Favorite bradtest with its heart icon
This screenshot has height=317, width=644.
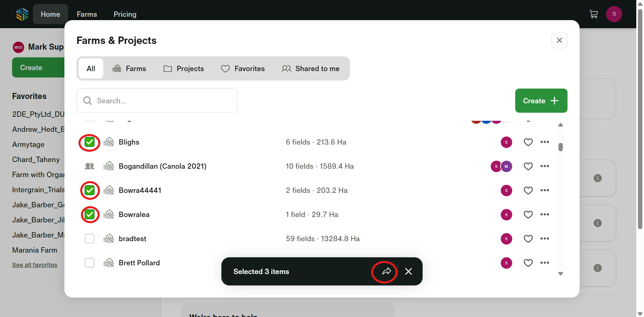coord(528,239)
